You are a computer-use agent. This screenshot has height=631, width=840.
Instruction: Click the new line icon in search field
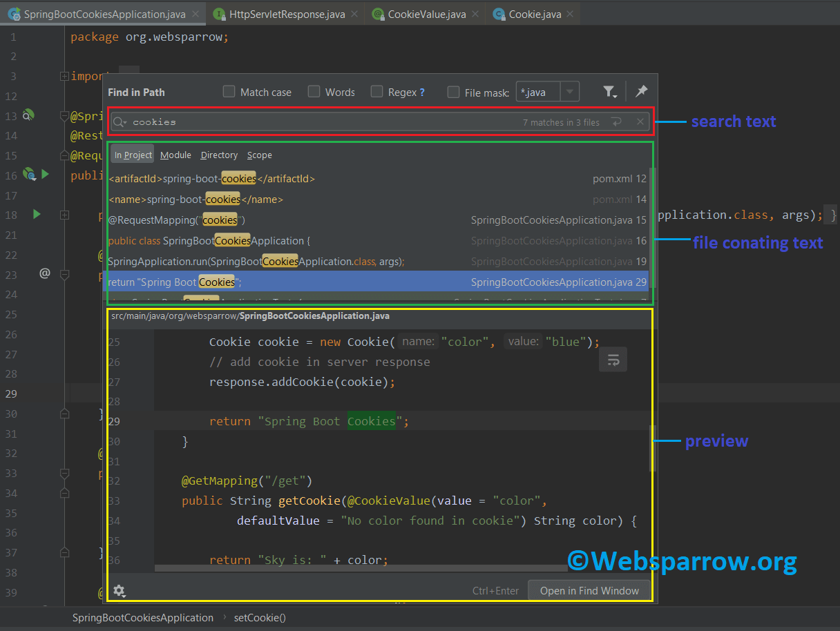click(615, 122)
